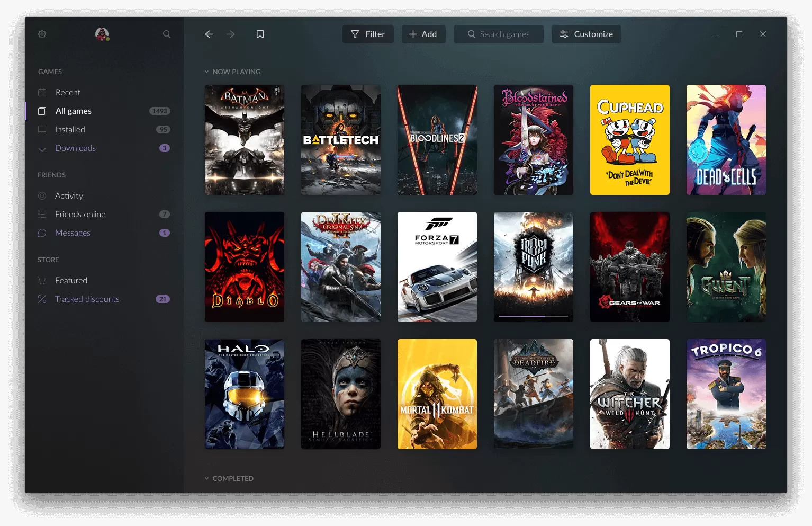Click the Messages chat bubble icon
812x526 pixels.
(x=42, y=233)
